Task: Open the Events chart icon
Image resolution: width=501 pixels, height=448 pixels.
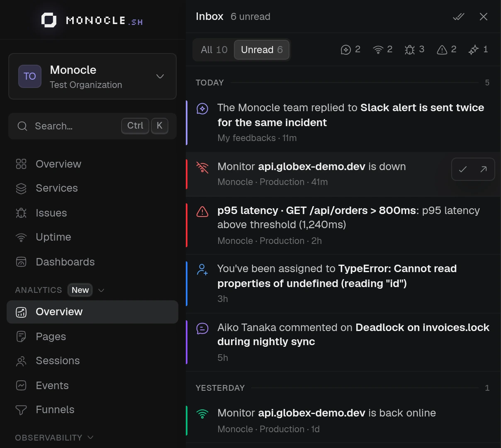Action: 21,385
